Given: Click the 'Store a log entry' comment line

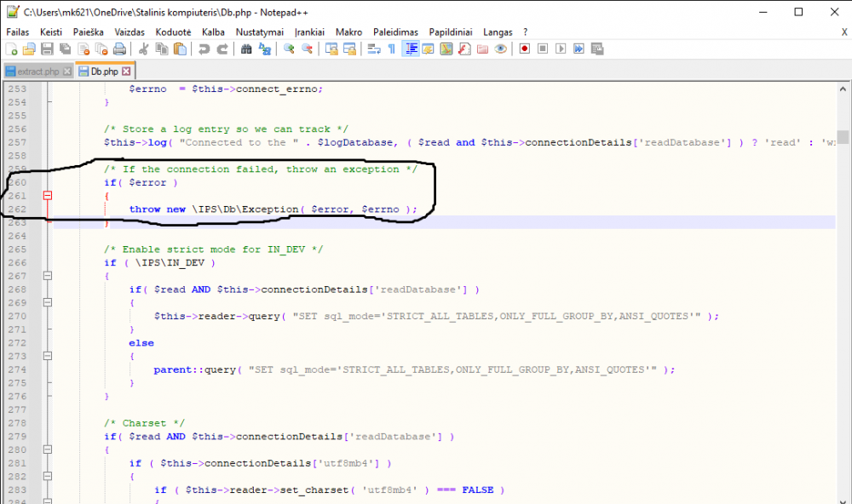Looking at the screenshot, I should (x=226, y=129).
